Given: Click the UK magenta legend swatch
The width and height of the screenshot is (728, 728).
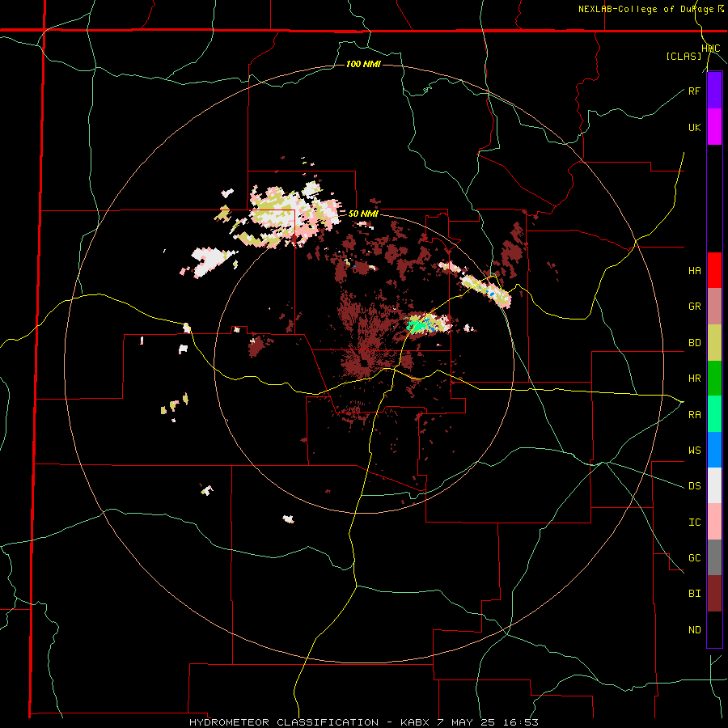Looking at the screenshot, I should tap(714, 127).
